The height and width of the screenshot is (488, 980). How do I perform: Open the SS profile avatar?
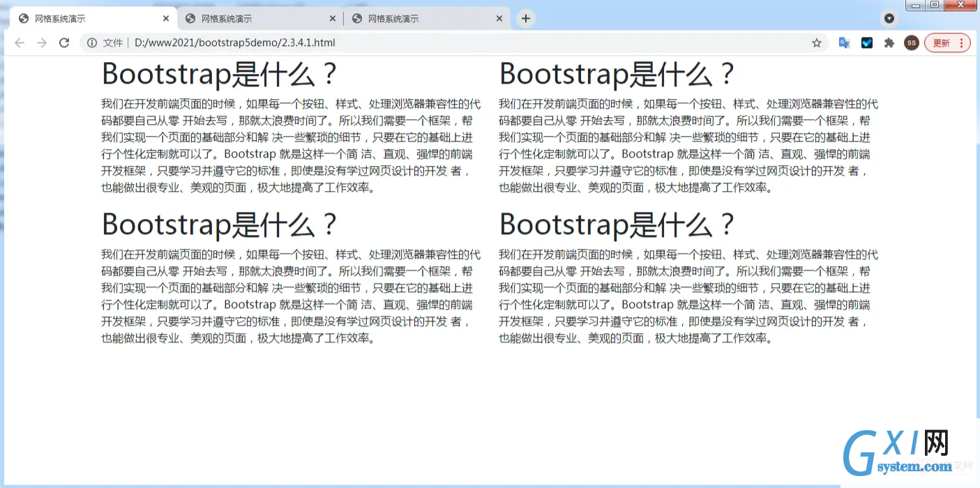click(x=912, y=43)
